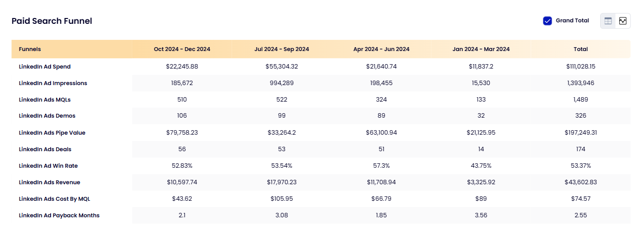
Task: Click the $22,245.88 ad spend cell
Action: pos(182,67)
